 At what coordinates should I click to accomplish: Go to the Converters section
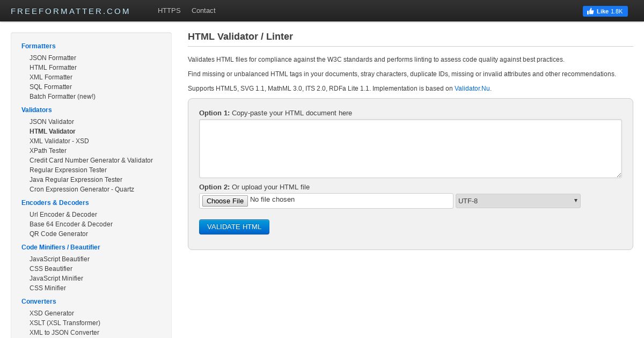click(39, 302)
